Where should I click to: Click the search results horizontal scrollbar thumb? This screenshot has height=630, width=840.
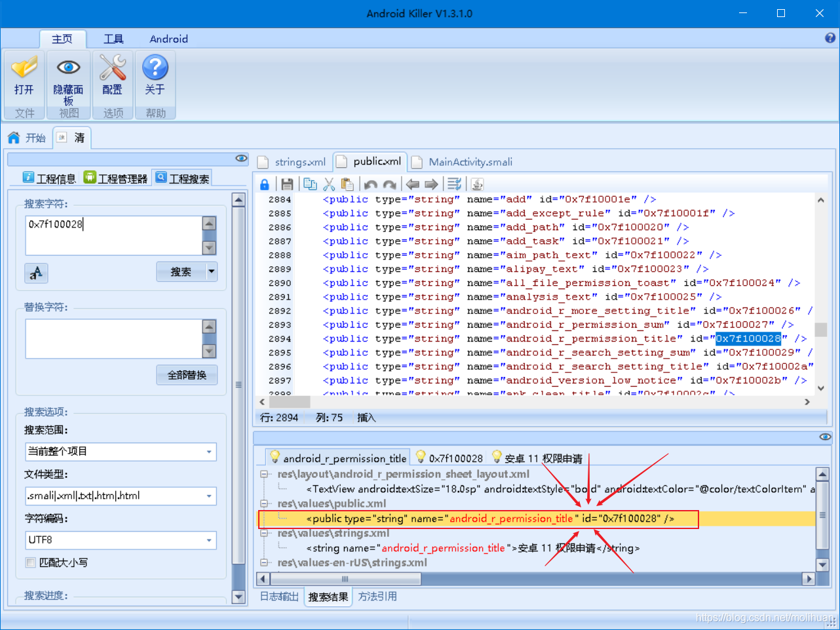click(x=345, y=579)
